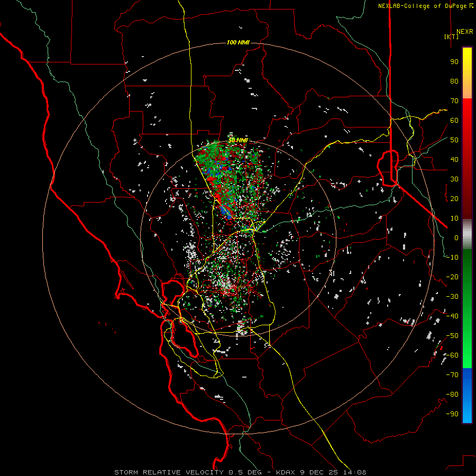476x476 pixels.
Task: Click the 14:08 timestamp in the caption
Action: (x=355, y=472)
